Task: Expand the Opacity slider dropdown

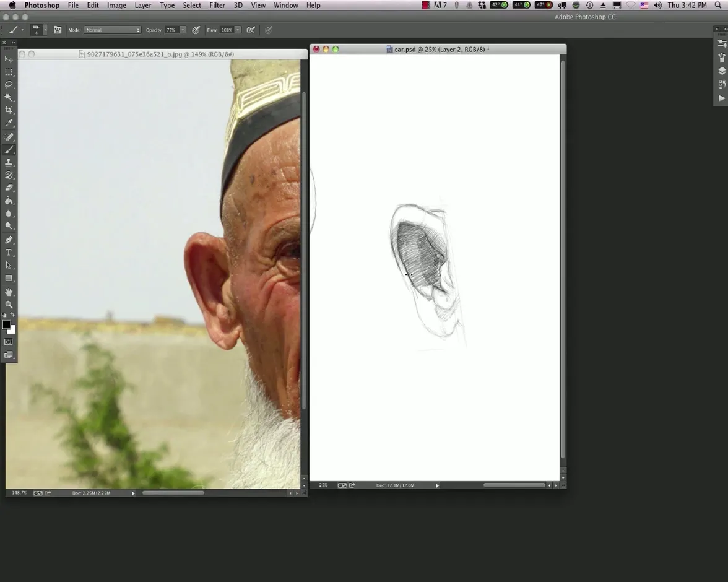Action: click(x=183, y=30)
